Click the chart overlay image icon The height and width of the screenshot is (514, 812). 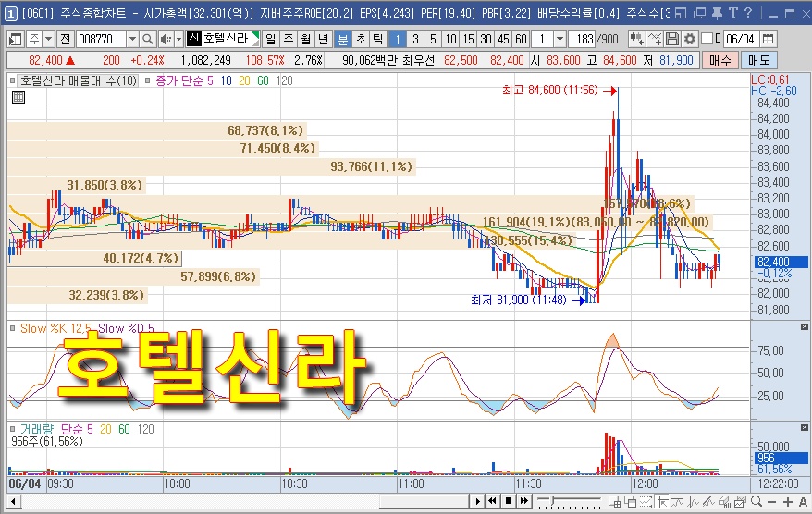740,501
